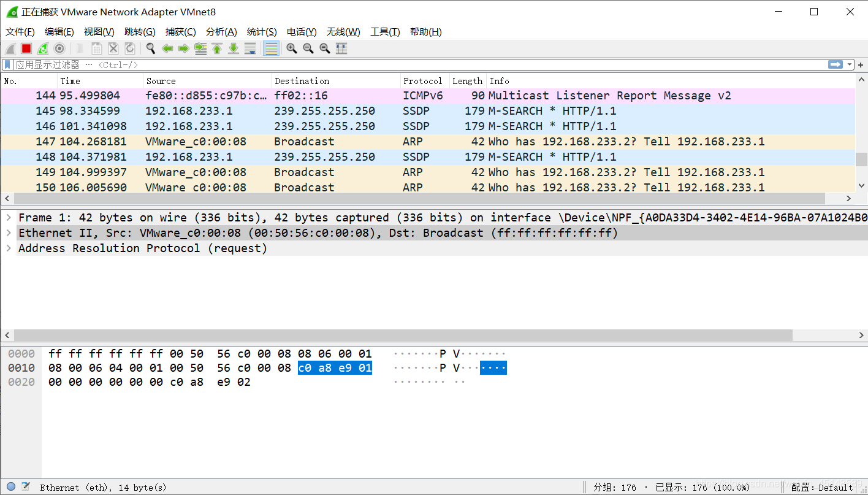Viewport: 868px width, 495px height.
Task: Select highlighted hex bytes c0 a8 e9 01
Action: click(x=335, y=368)
